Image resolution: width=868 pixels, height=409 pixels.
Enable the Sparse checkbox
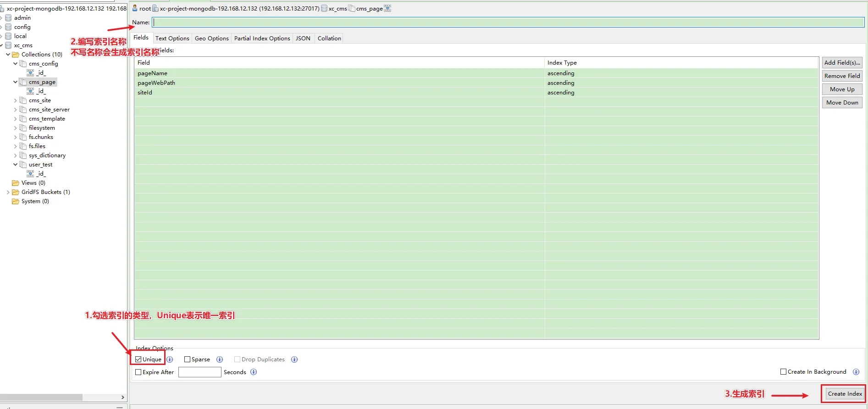click(187, 359)
